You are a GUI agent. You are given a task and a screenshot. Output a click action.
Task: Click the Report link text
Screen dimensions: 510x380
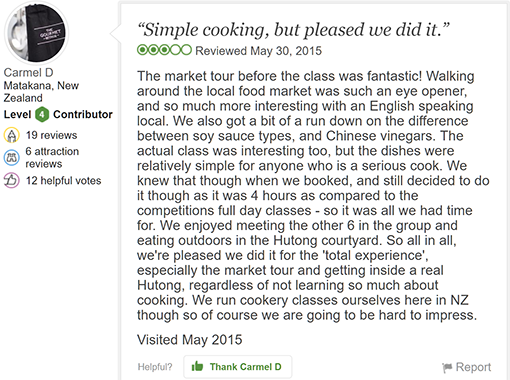click(473, 367)
